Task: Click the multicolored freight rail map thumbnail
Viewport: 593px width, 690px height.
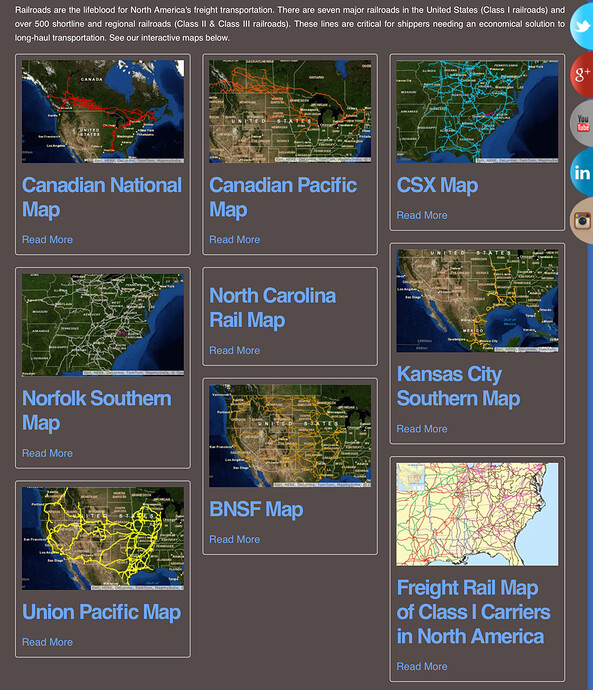Action: [x=477, y=514]
